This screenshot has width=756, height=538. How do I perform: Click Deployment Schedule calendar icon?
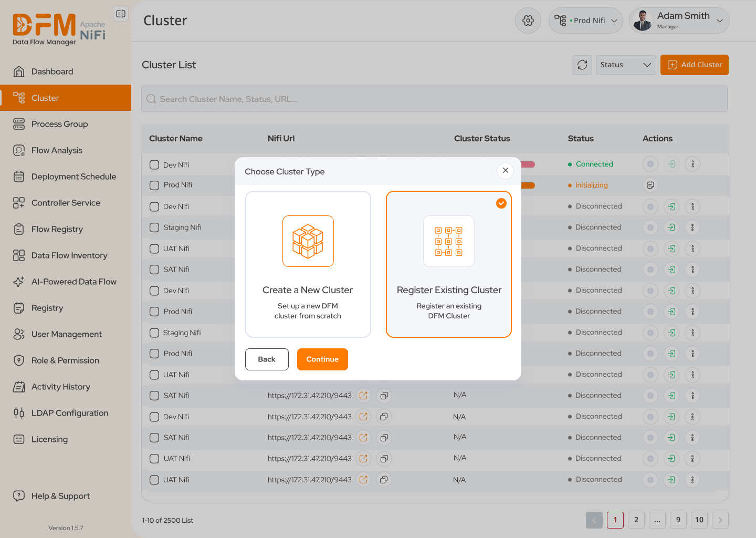click(19, 177)
